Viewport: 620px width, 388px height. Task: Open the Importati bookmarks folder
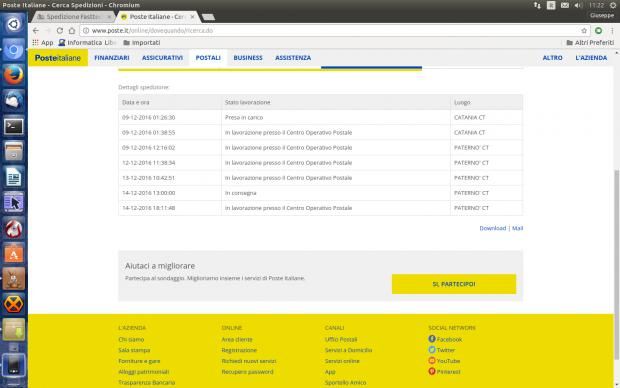click(x=142, y=42)
